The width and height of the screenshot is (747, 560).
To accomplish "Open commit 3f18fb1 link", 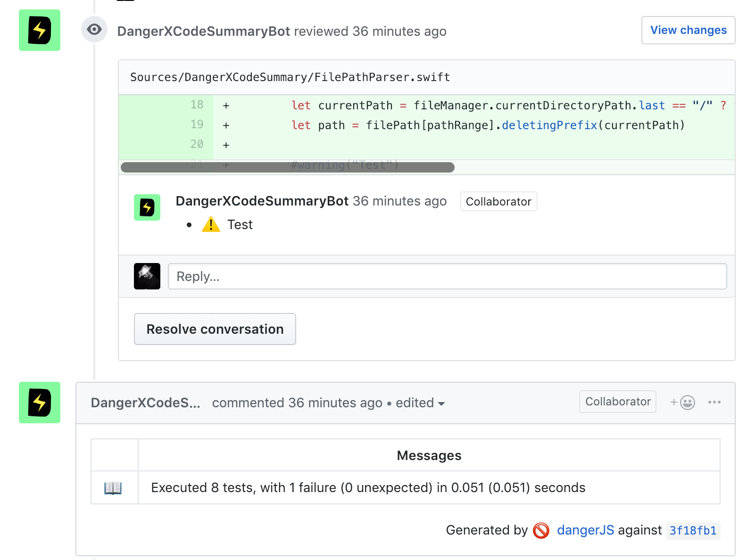I will tap(693, 530).
